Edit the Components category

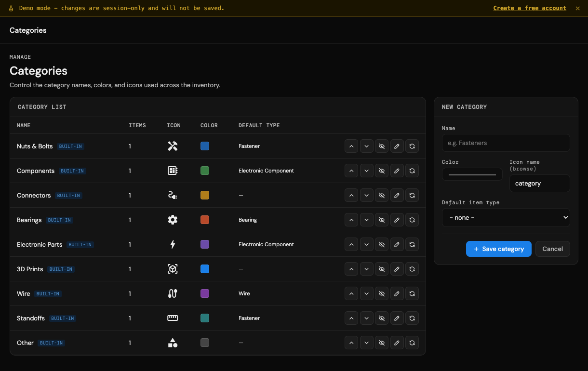(x=397, y=171)
